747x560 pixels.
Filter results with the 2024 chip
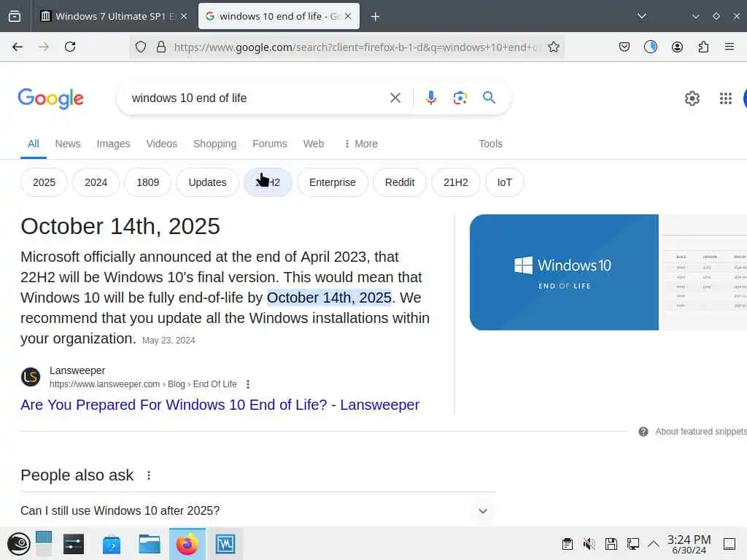(96, 182)
